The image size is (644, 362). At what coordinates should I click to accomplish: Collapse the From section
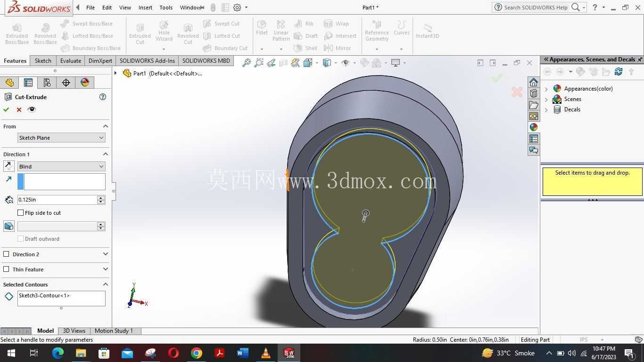(x=106, y=126)
